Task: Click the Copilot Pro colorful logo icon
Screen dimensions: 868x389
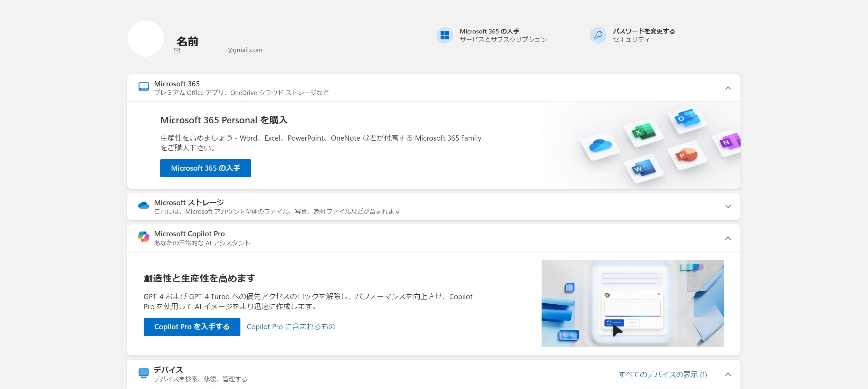Action: click(144, 237)
